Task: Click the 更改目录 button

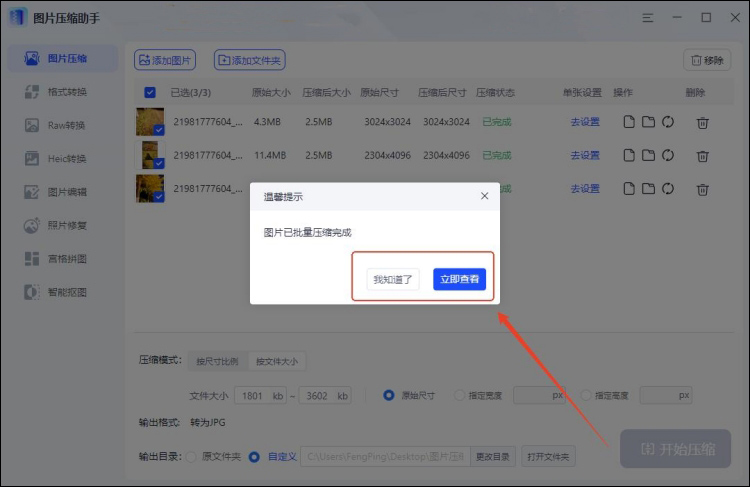Action: click(493, 457)
